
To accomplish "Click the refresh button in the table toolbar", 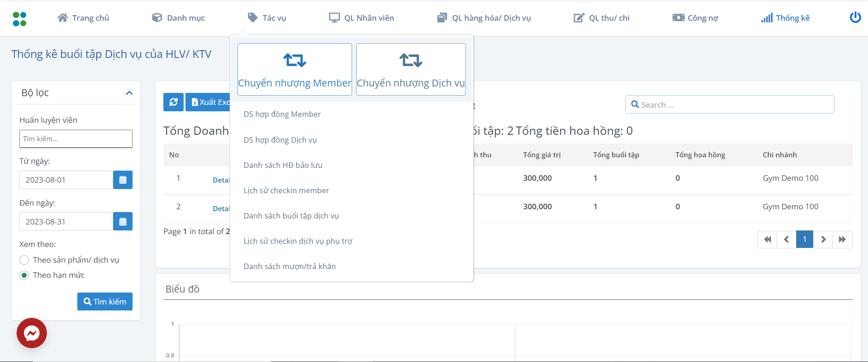I will pos(174,102).
